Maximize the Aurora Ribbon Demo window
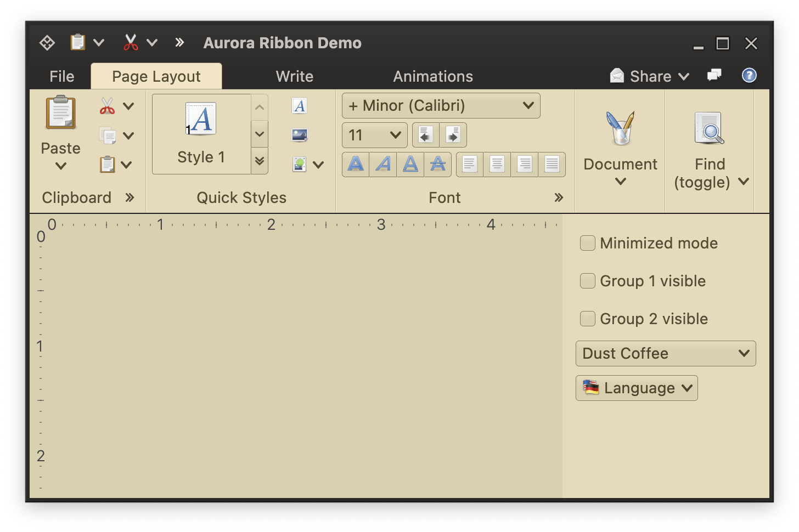Image resolution: width=799 pixels, height=532 pixels. point(723,43)
